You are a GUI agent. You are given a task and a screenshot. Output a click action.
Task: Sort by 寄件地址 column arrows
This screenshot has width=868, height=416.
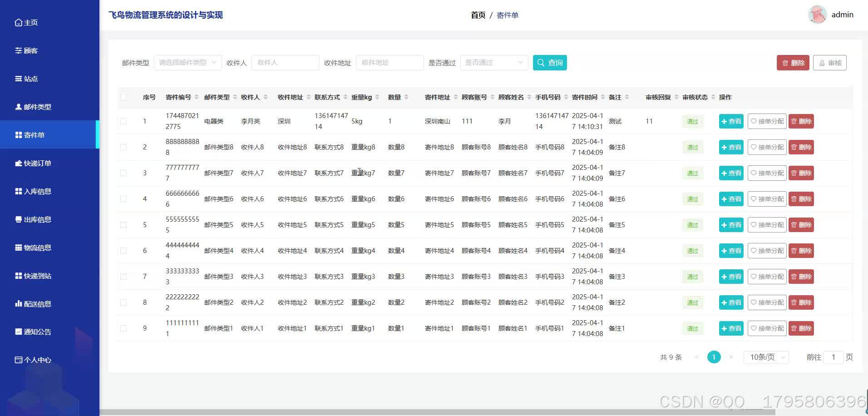point(455,97)
